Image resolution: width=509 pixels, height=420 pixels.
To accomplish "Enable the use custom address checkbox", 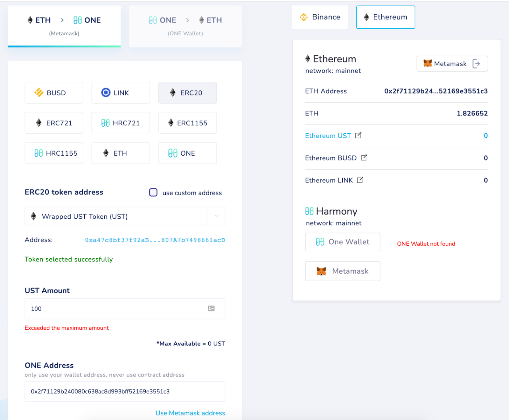I will point(153,192).
